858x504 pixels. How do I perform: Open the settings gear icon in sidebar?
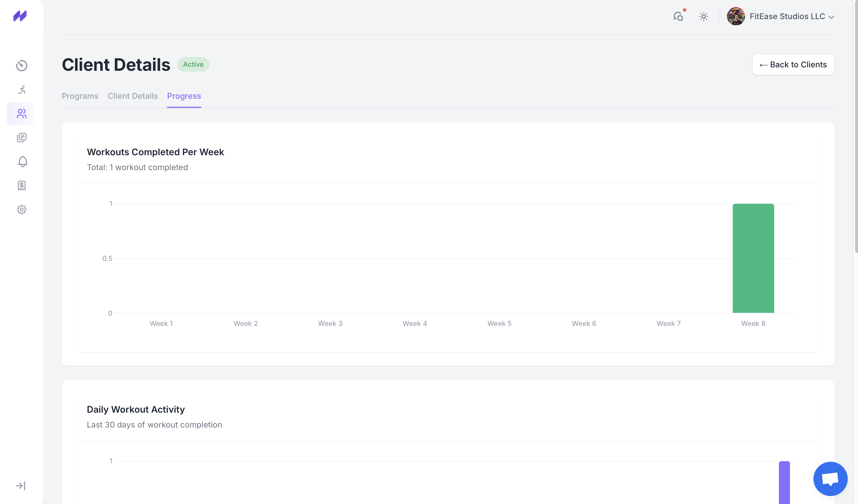pyautogui.click(x=21, y=209)
